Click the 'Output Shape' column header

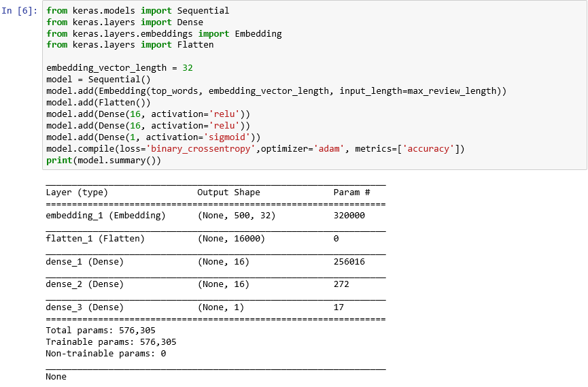228,192
